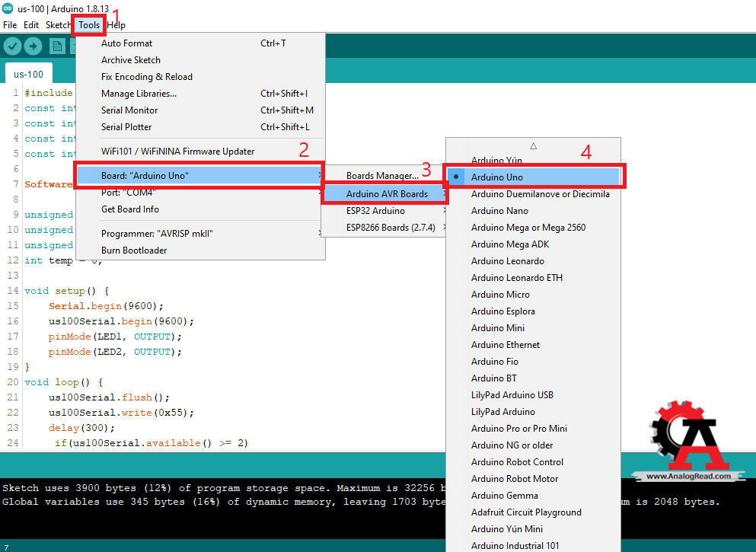Choose Arduino Leonardo ETH board
The height and width of the screenshot is (552, 756).
533,278
